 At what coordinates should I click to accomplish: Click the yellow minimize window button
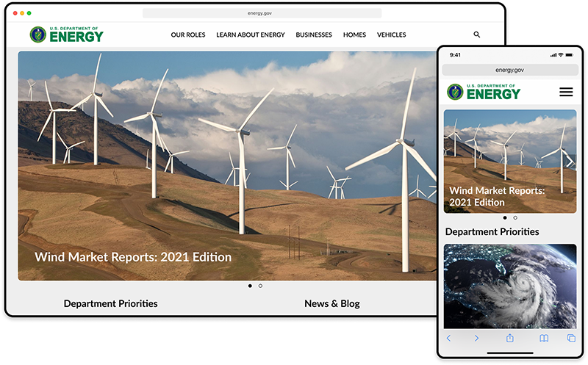22,13
